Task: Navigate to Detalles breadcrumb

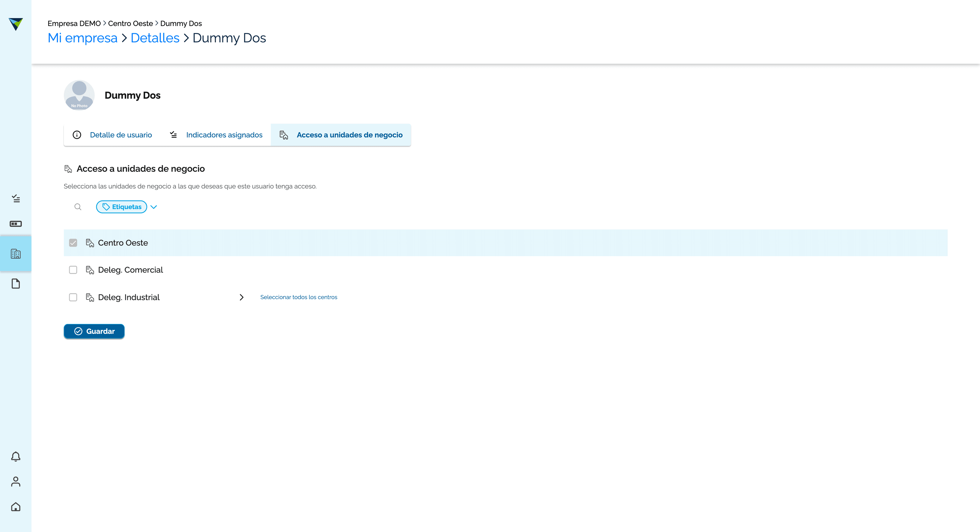Action: click(155, 38)
